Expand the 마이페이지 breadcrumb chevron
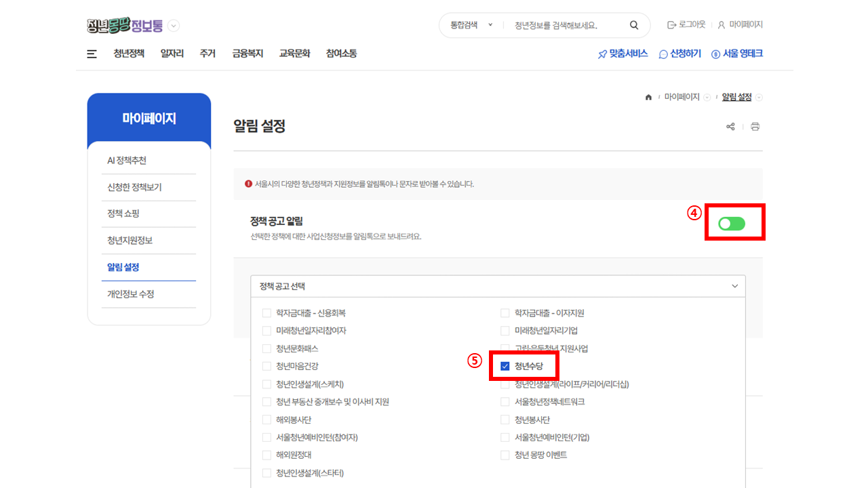 [x=707, y=98]
